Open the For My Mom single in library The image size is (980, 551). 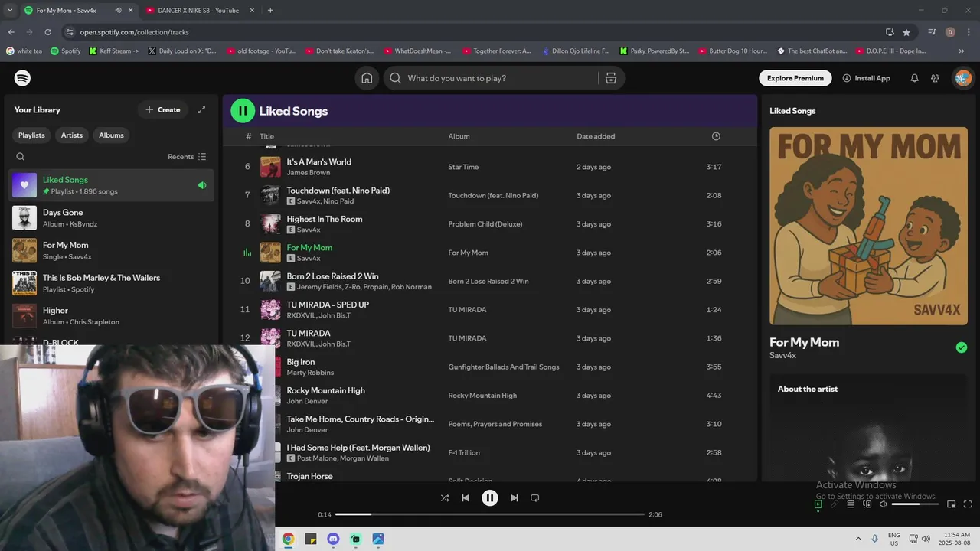(x=111, y=251)
